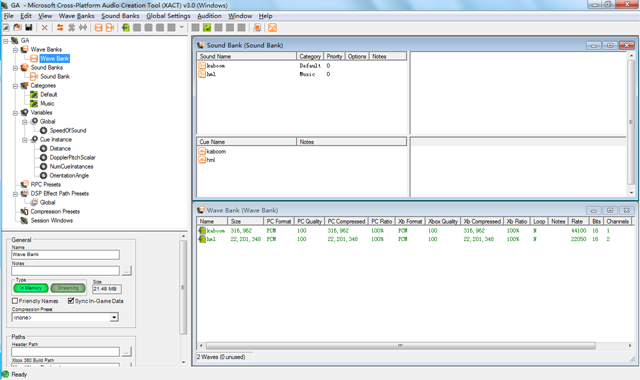Select the wave sized 22,201,348
The width and height of the screenshot is (640, 380).
(415, 239)
